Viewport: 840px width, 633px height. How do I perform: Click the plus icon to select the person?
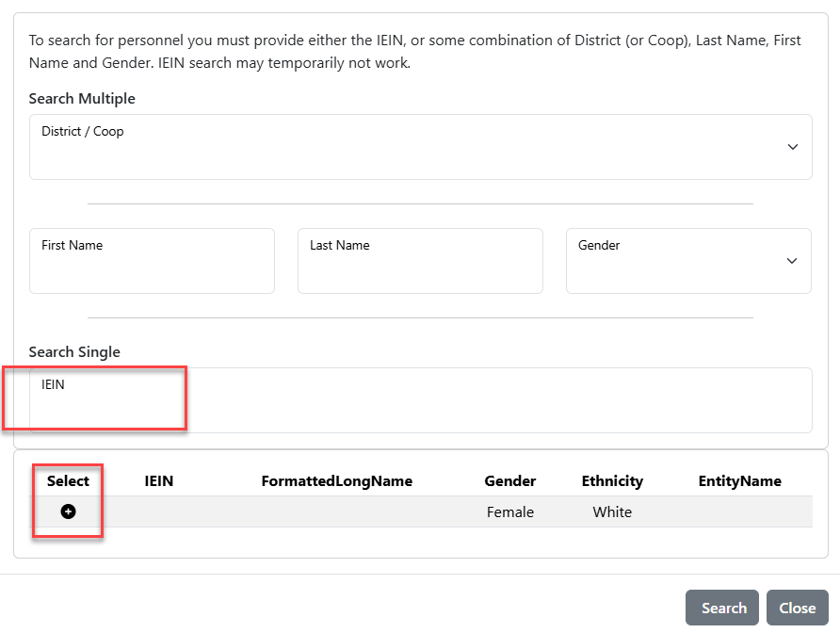(x=68, y=511)
